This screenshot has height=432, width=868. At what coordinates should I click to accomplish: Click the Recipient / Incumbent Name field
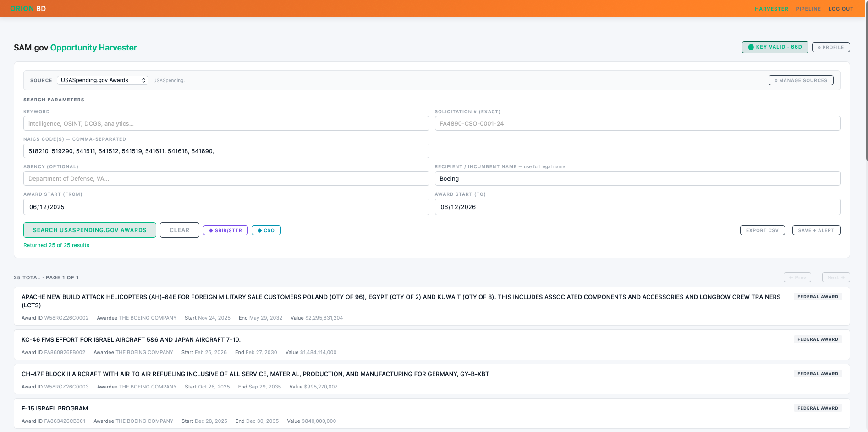click(637, 178)
